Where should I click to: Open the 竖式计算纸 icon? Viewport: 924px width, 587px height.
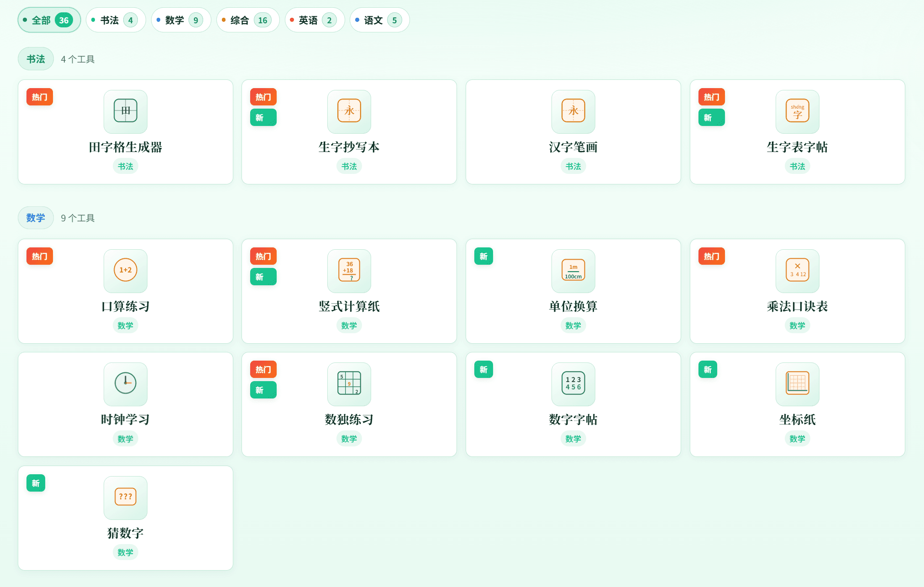coord(349,271)
